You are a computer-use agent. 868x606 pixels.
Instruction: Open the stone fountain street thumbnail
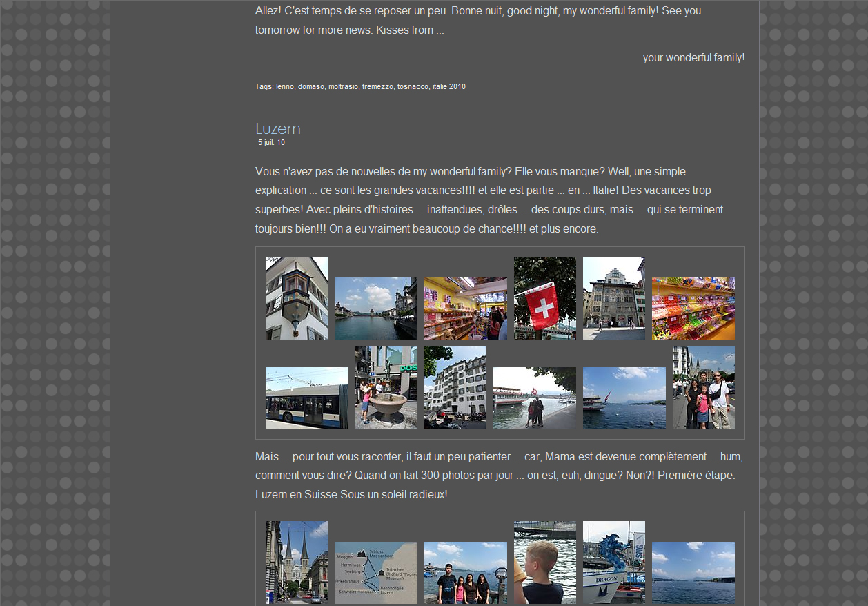tap(386, 388)
